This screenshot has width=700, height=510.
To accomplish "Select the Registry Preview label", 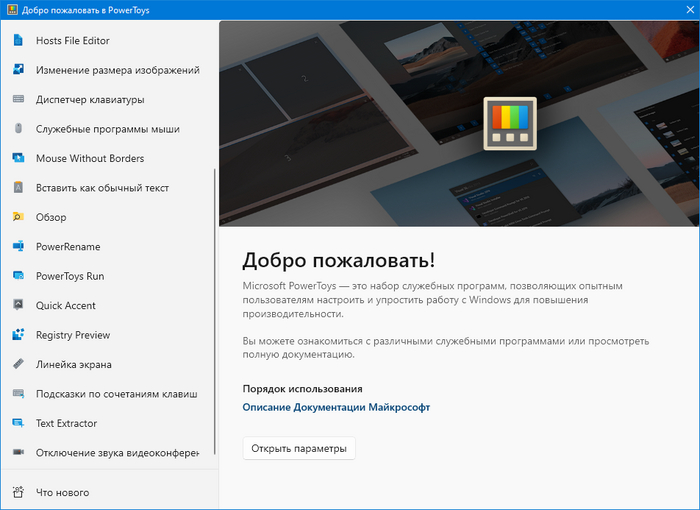I will (x=73, y=335).
